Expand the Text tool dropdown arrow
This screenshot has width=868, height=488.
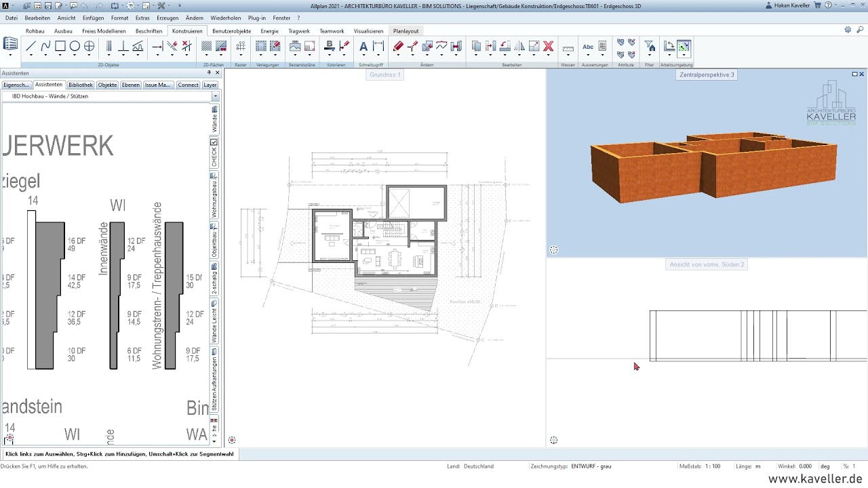[x=363, y=56]
